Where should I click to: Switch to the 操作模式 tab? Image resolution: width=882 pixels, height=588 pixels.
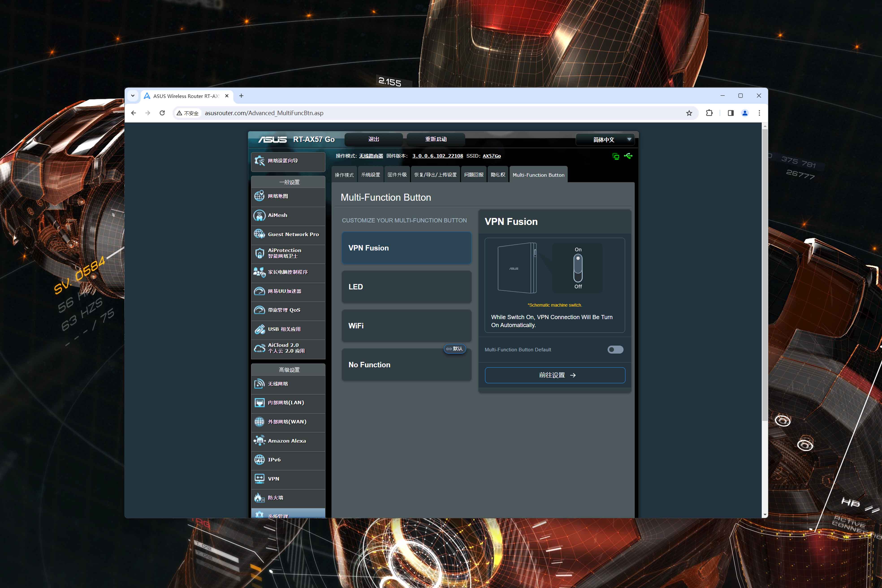(x=344, y=175)
